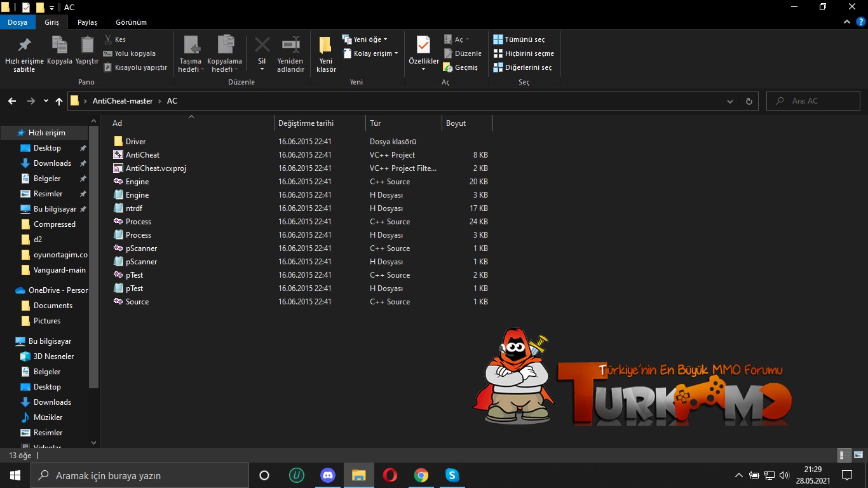
Task: Switch to the Görünüm tab
Action: click(132, 22)
